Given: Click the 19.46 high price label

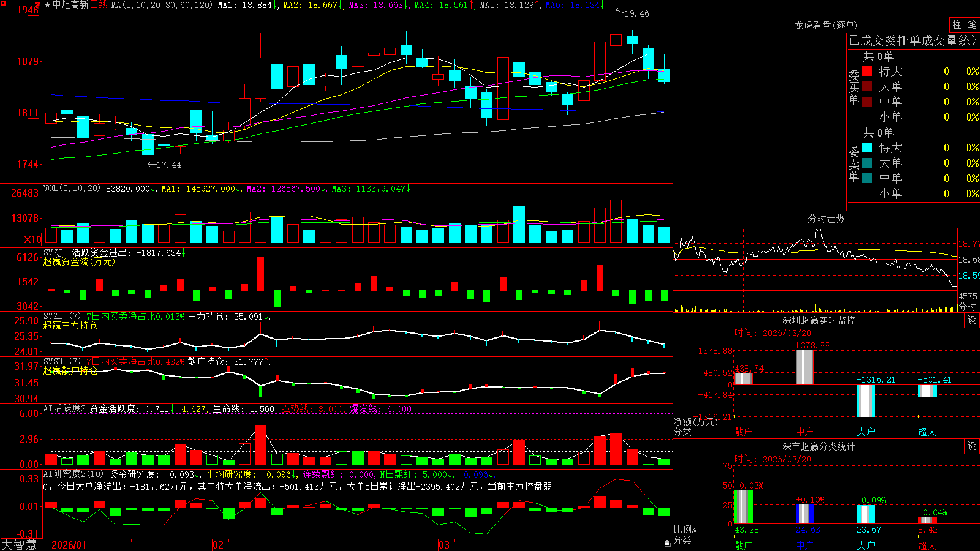Looking at the screenshot, I should pyautogui.click(x=636, y=13).
